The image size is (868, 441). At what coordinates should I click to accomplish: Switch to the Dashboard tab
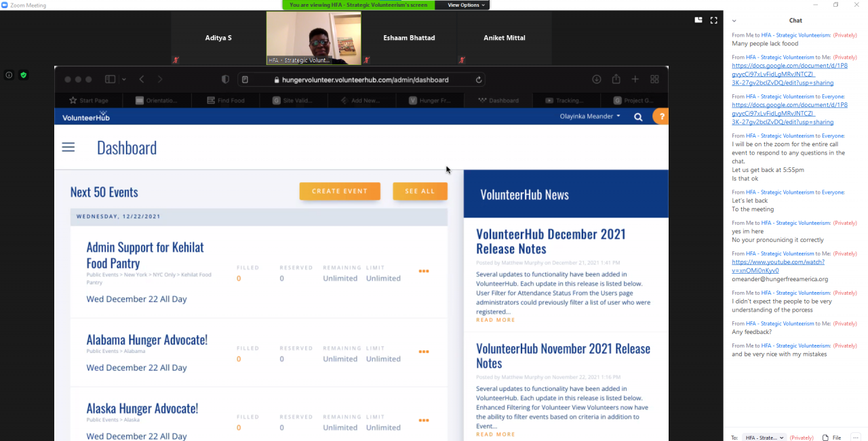[x=498, y=100]
